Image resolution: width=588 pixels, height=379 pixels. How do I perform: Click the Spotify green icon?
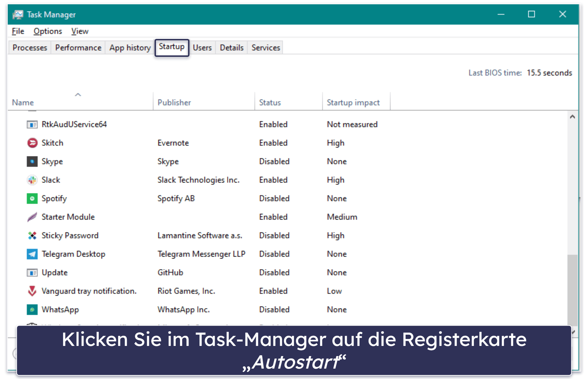(x=32, y=198)
